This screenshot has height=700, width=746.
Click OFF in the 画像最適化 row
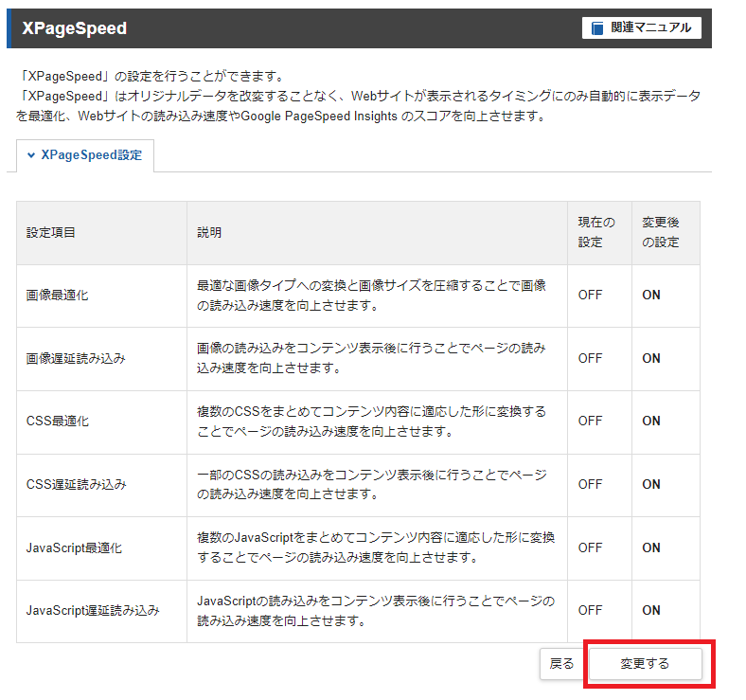[x=590, y=295]
